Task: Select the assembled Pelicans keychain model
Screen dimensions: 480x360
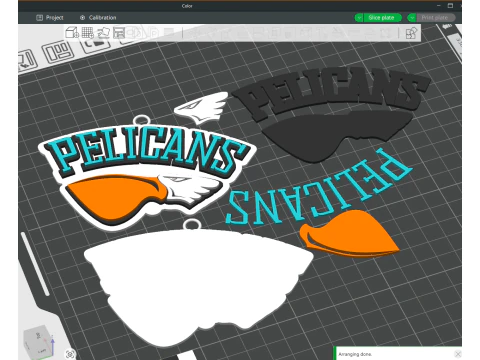Action: (147, 173)
